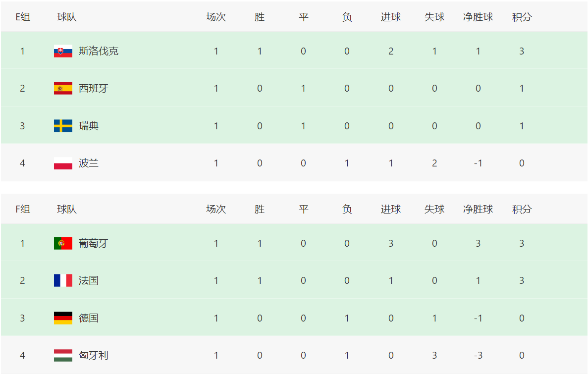This screenshot has width=588, height=377.
Task: Click the France flag icon
Action: (63, 280)
